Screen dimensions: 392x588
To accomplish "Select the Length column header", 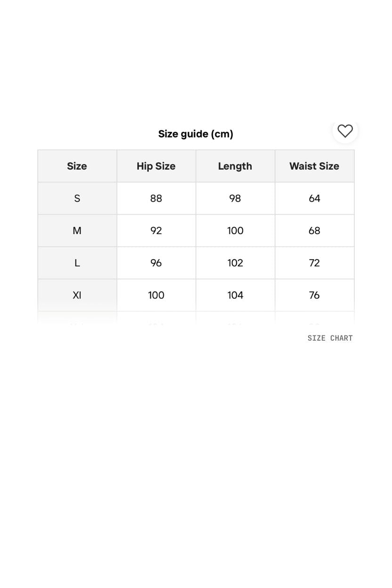I will pyautogui.click(x=235, y=166).
